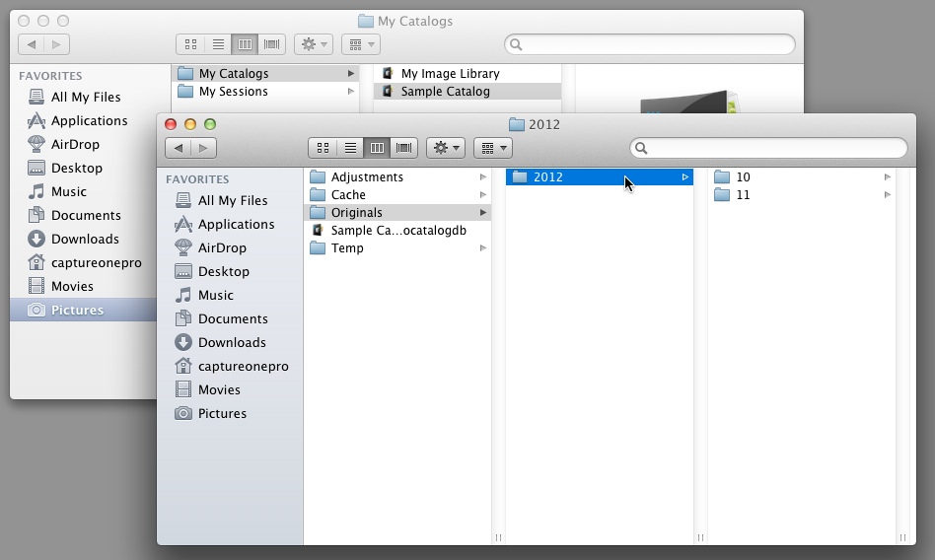This screenshot has width=935, height=560.
Task: Select Applications in 2012 window sidebar
Action: coord(230,224)
